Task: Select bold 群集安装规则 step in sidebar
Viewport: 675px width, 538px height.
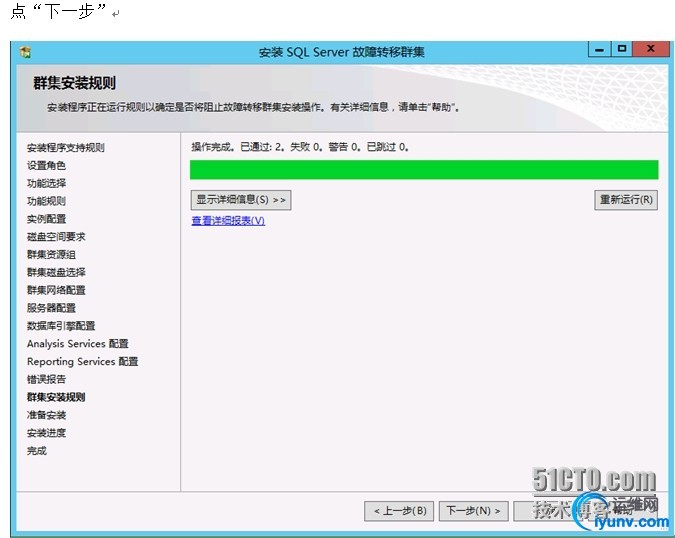Action: click(x=56, y=397)
